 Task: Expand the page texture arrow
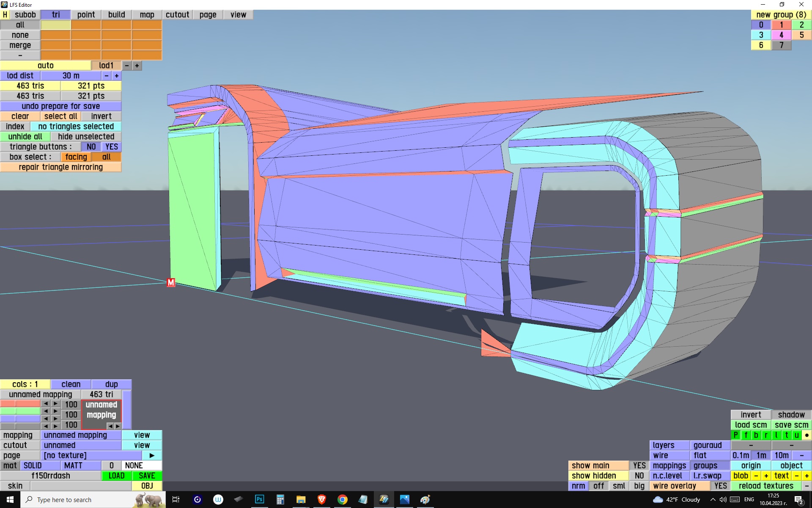point(152,456)
